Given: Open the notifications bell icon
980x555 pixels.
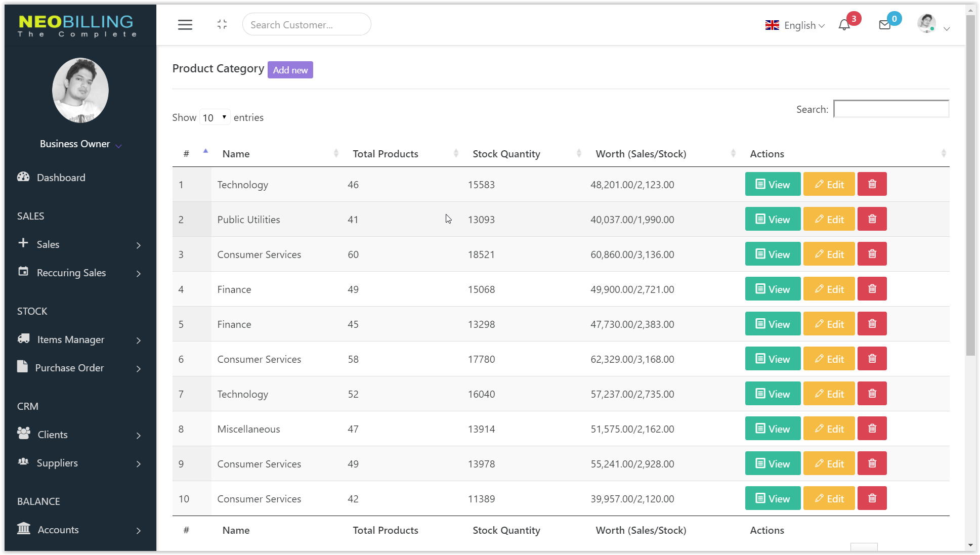Looking at the screenshot, I should click(844, 25).
